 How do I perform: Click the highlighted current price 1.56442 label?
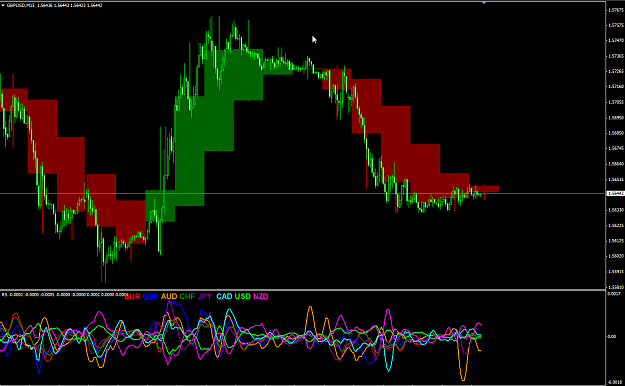point(616,193)
